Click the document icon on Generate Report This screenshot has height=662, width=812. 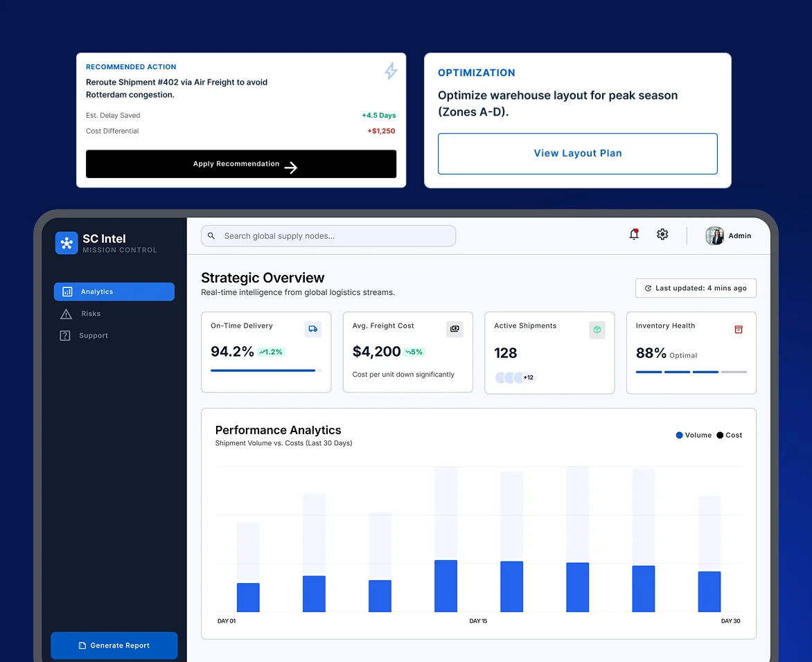(x=82, y=645)
